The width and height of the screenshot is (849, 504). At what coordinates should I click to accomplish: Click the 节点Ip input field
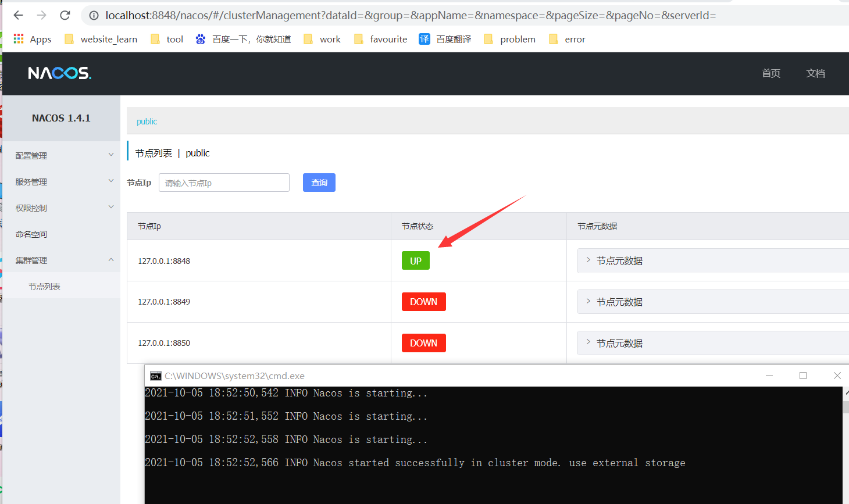click(x=224, y=182)
